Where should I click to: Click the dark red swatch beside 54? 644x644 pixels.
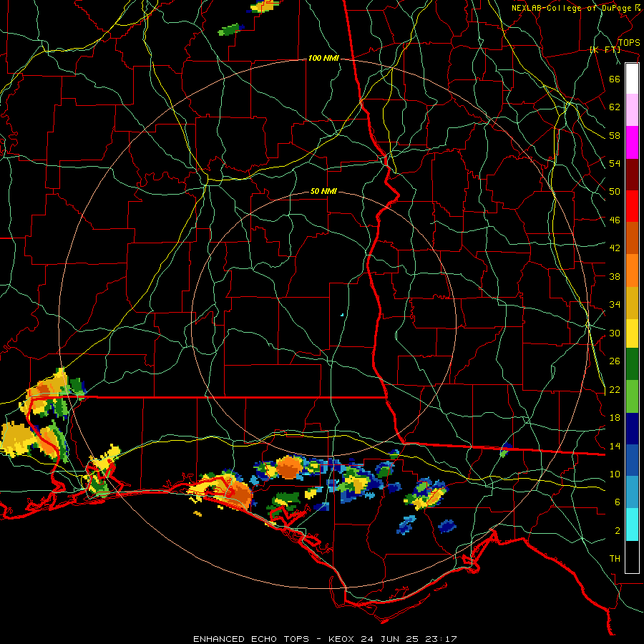pos(632,174)
